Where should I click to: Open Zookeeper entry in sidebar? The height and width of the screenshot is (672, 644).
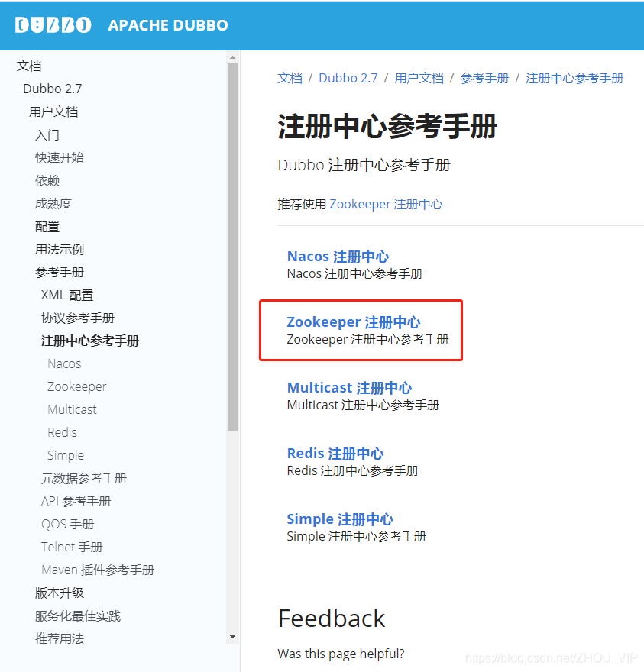pos(76,387)
